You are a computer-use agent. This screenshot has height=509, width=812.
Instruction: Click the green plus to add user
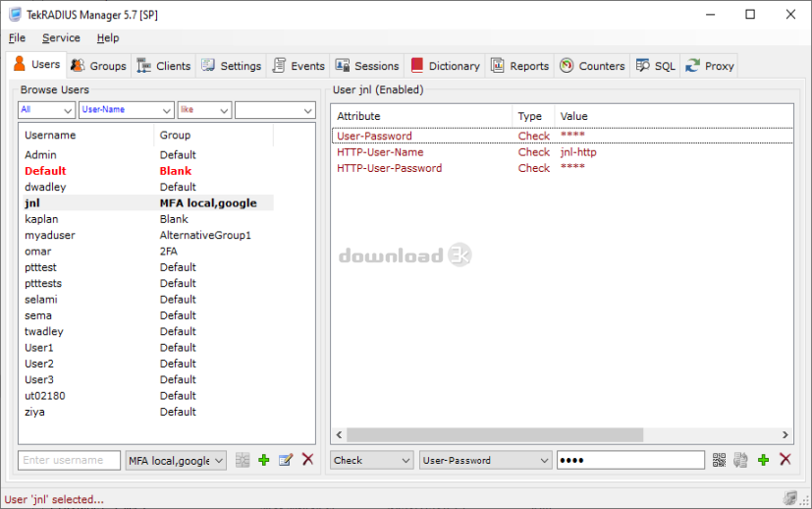click(x=263, y=460)
